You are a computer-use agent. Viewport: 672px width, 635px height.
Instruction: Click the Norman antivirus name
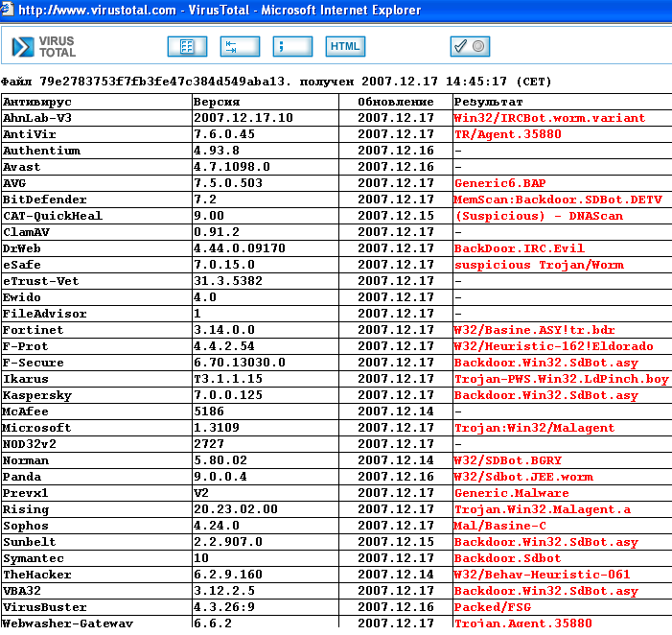[x=26, y=460]
